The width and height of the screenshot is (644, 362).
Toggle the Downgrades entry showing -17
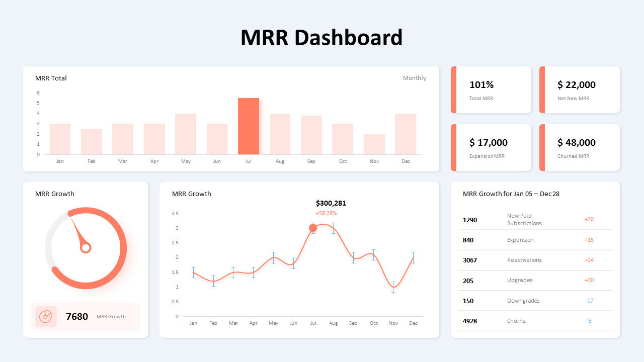pos(535,301)
